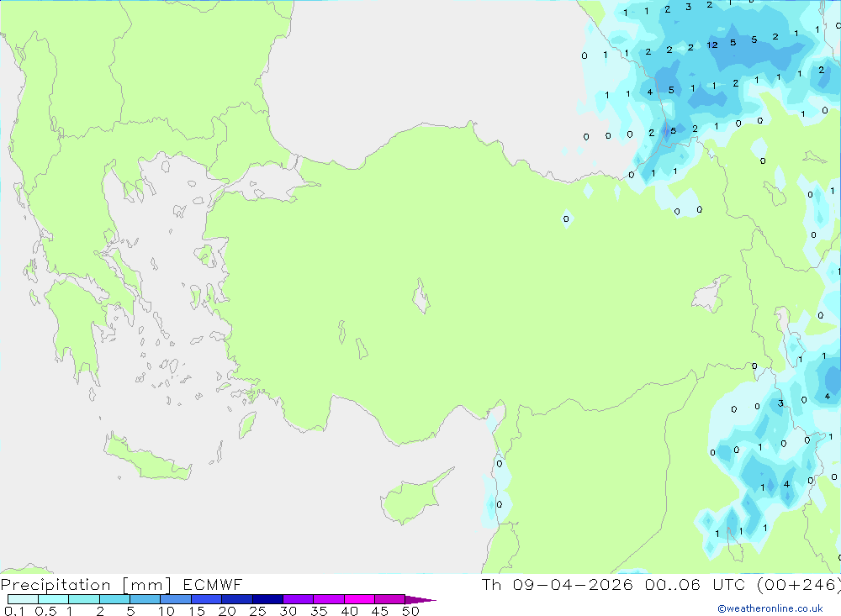Pick the 15–20 mm legend color swatch

point(207,599)
